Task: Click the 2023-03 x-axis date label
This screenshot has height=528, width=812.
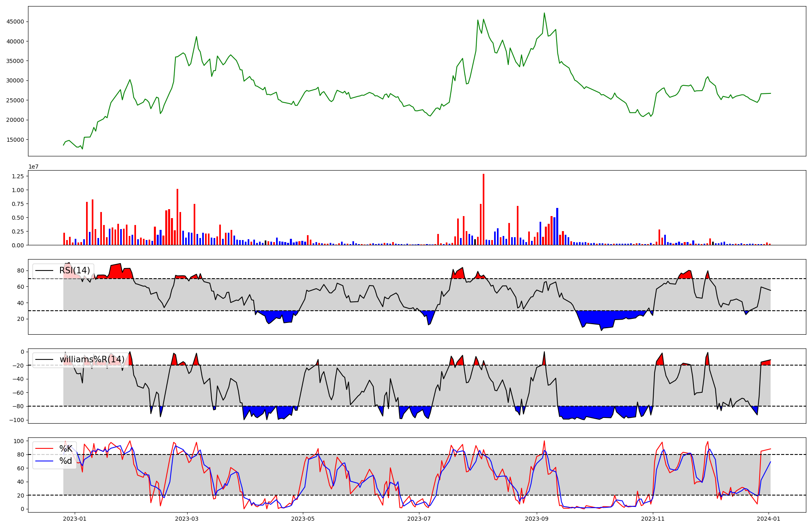Action: pos(187,519)
